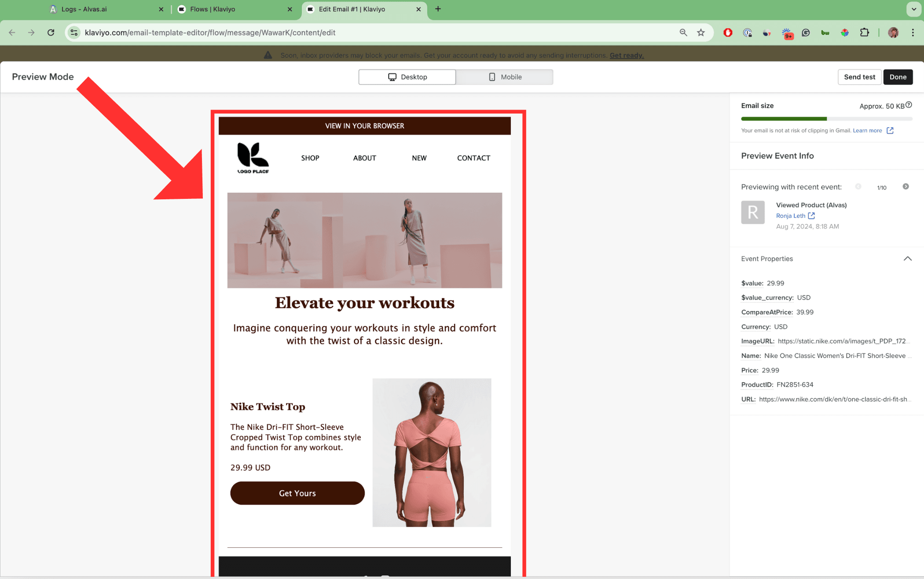Open the Chrome profile avatar
Viewport: 924px width, 579px height.
click(893, 33)
